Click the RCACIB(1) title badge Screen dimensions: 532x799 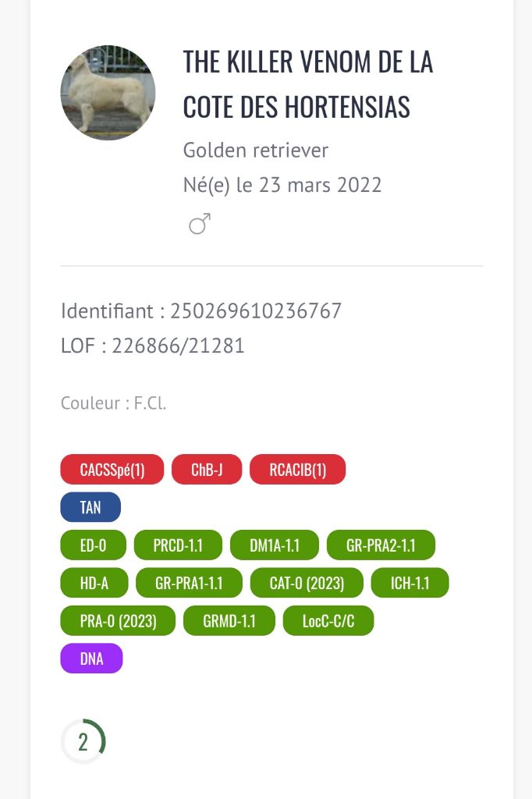point(298,469)
